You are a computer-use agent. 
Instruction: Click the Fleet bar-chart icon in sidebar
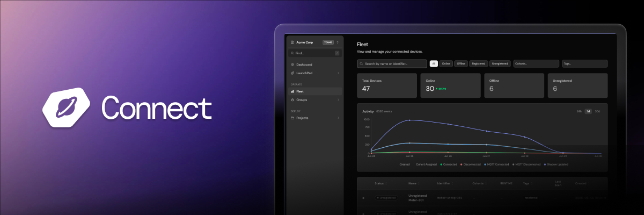(x=292, y=91)
